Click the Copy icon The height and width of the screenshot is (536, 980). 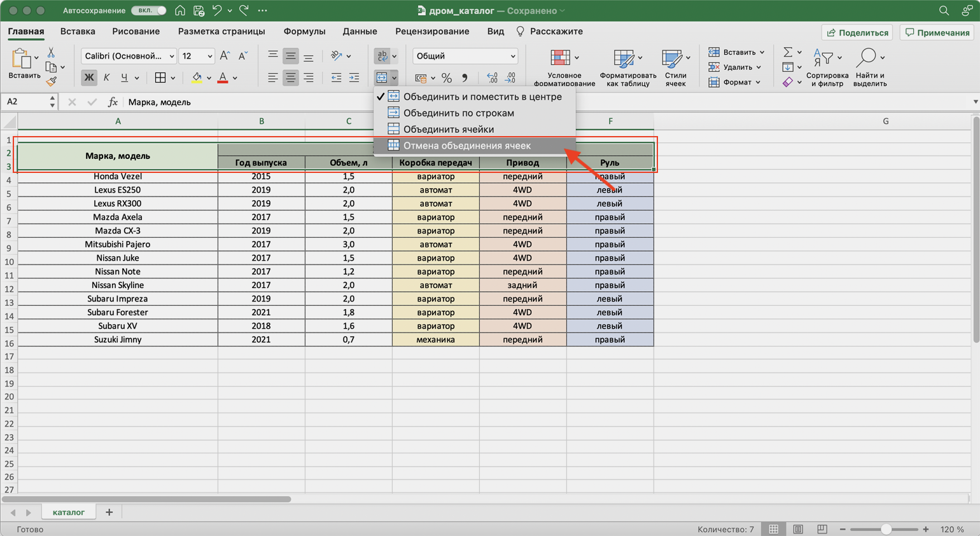pos(52,67)
